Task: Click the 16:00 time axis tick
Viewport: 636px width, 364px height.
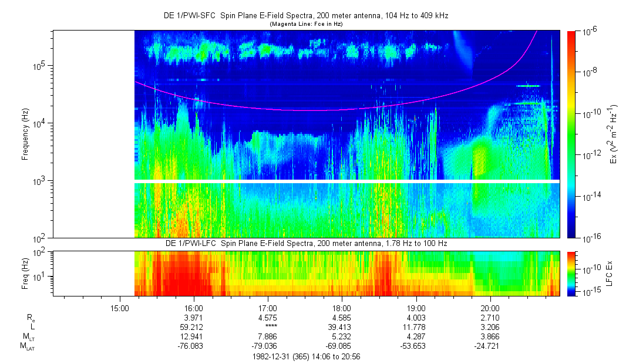Action: pyautogui.click(x=194, y=307)
